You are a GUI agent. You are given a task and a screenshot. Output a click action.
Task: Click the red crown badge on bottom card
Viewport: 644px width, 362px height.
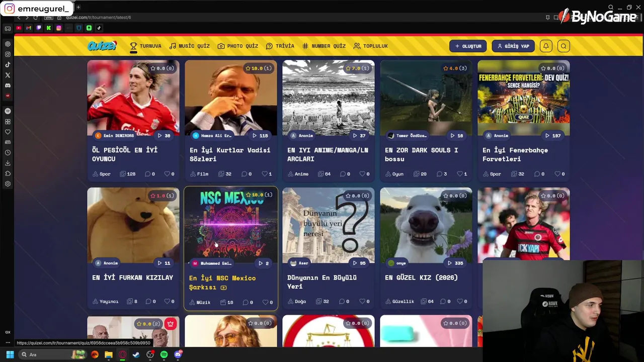(x=171, y=324)
